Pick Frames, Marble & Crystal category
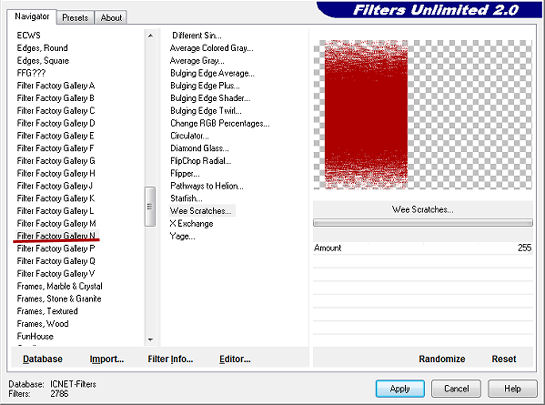The image size is (545, 405). point(59,286)
